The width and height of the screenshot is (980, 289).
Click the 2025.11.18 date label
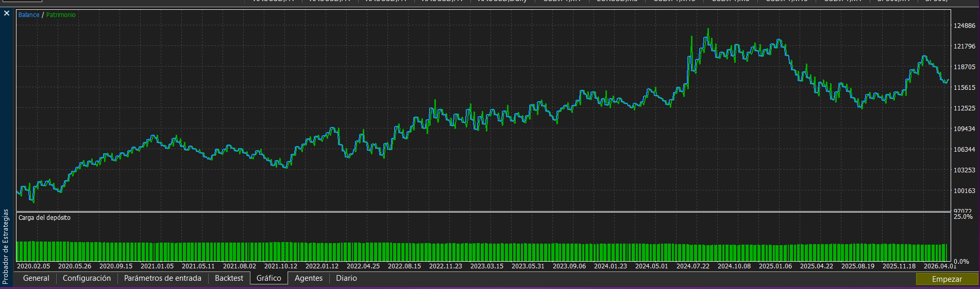(x=899, y=266)
